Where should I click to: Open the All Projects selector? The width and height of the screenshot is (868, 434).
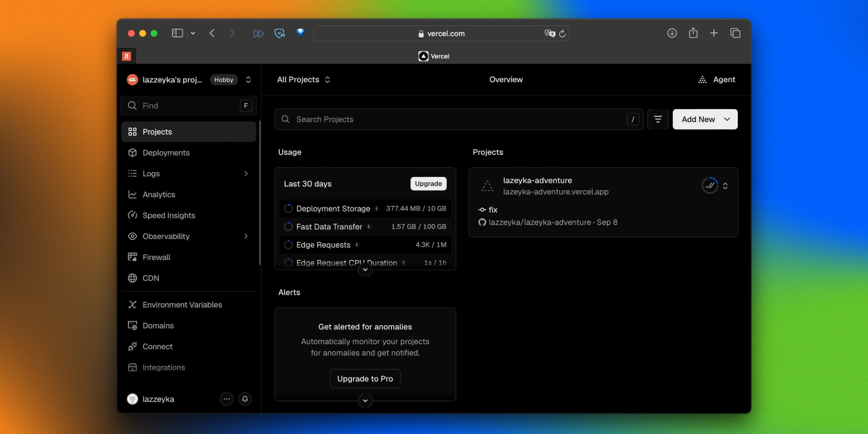point(304,80)
